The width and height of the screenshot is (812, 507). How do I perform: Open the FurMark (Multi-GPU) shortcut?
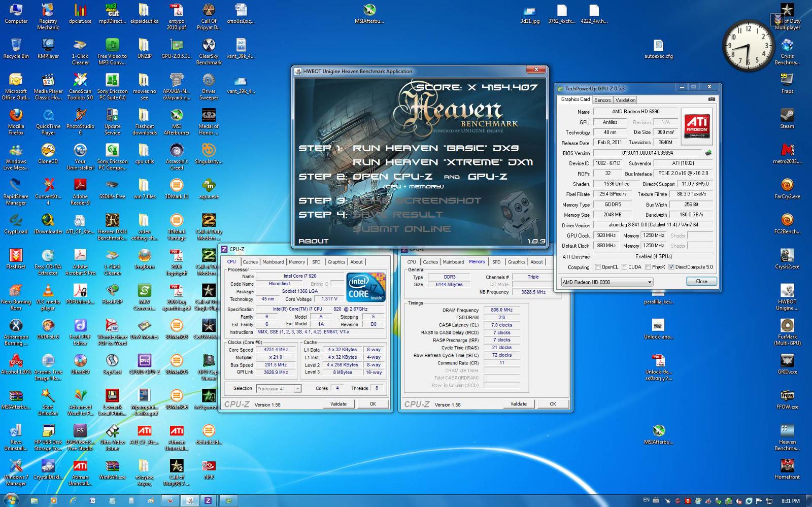coord(787,332)
